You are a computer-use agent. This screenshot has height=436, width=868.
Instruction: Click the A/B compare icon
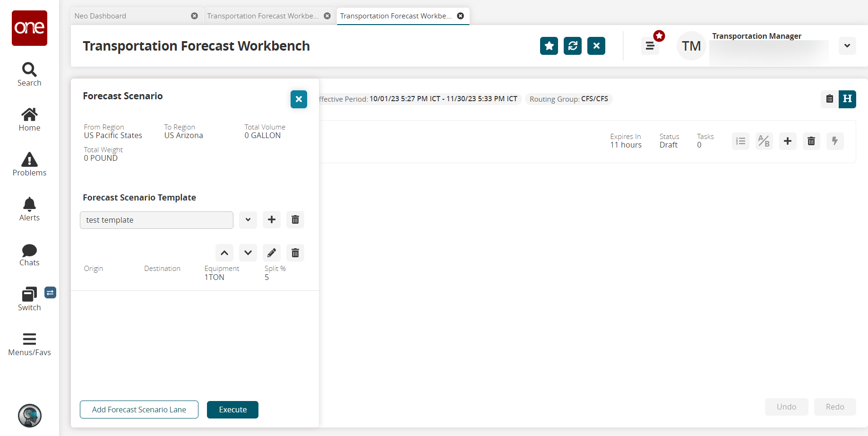(764, 141)
